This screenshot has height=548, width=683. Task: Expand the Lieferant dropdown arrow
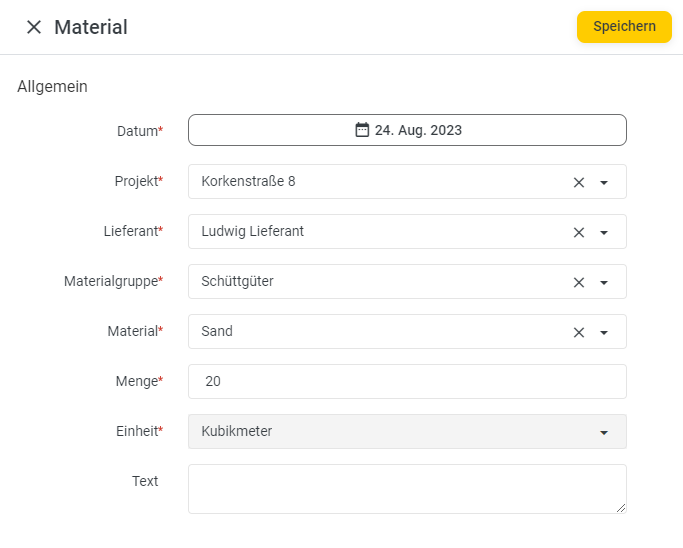(604, 233)
